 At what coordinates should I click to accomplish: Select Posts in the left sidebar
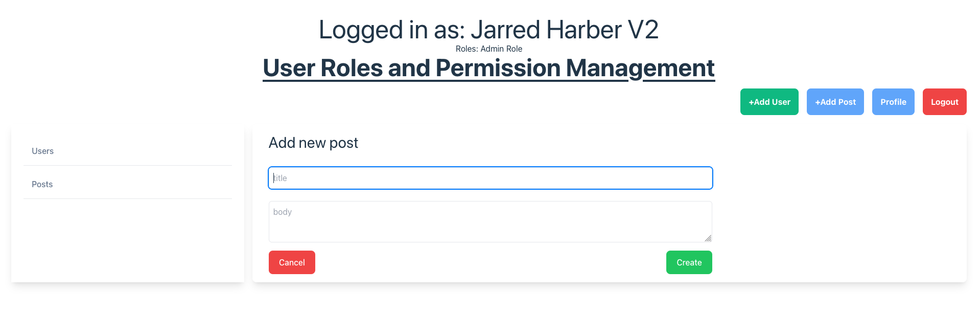click(42, 184)
